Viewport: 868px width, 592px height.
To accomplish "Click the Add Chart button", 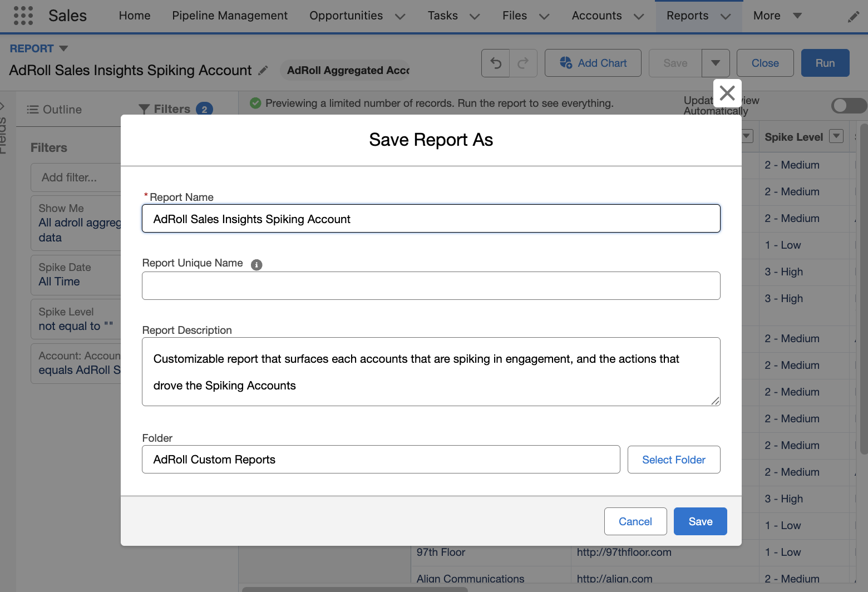I will (593, 63).
